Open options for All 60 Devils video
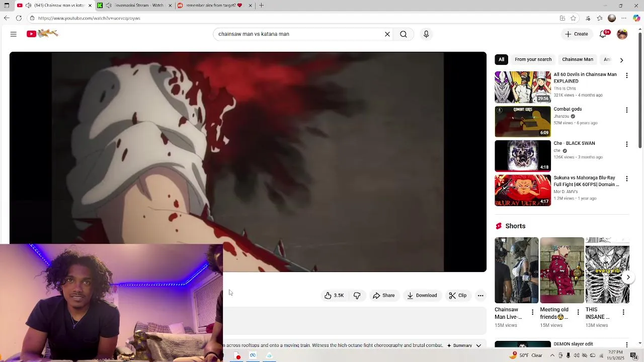Screen dimensions: 644x362 pyautogui.click(x=626, y=75)
